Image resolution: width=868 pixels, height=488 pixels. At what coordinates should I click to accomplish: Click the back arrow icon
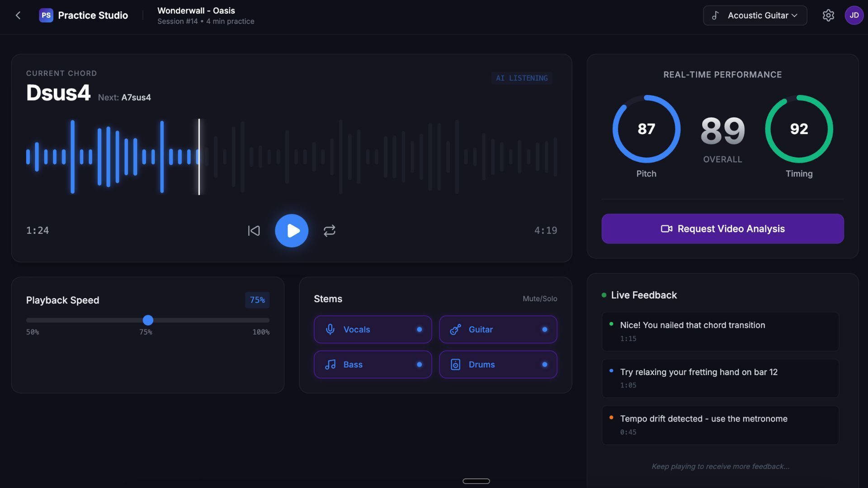tap(18, 15)
